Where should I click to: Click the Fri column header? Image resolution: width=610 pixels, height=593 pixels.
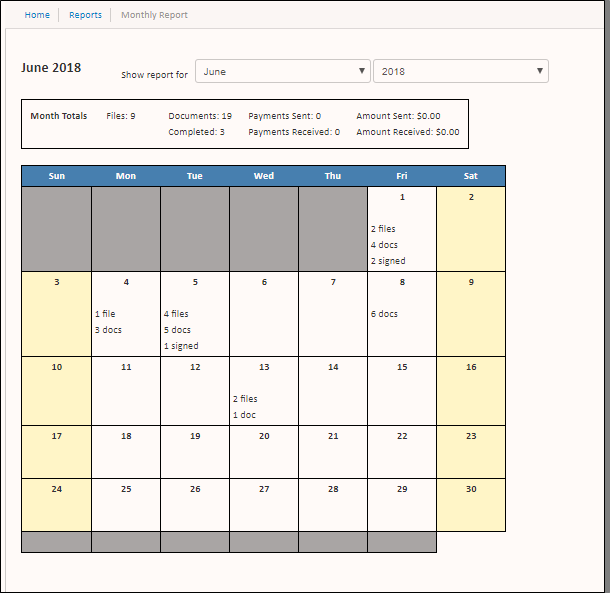402,176
